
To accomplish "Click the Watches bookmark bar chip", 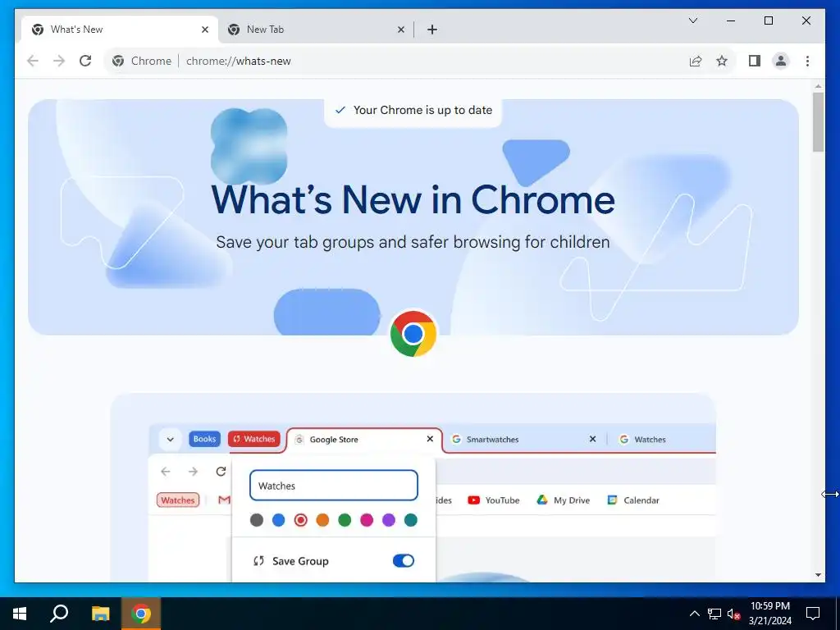I will tap(178, 500).
